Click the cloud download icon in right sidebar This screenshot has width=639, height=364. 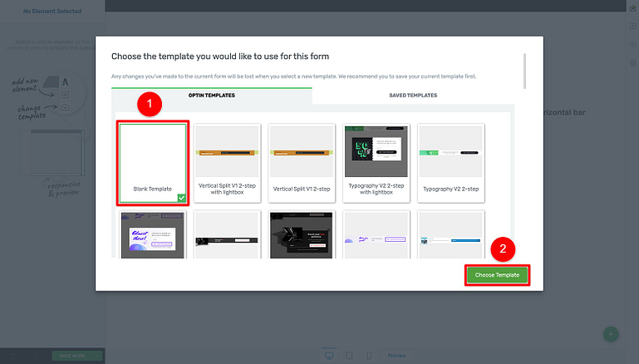click(632, 44)
